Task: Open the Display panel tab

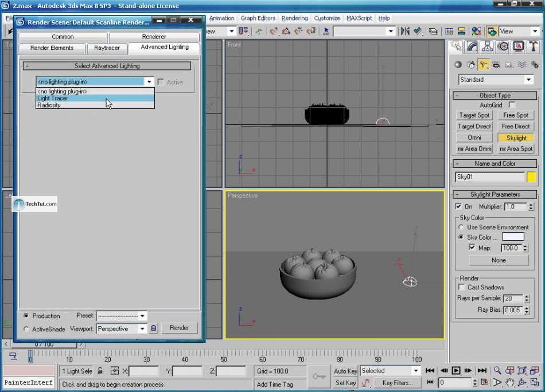Action: click(x=518, y=46)
